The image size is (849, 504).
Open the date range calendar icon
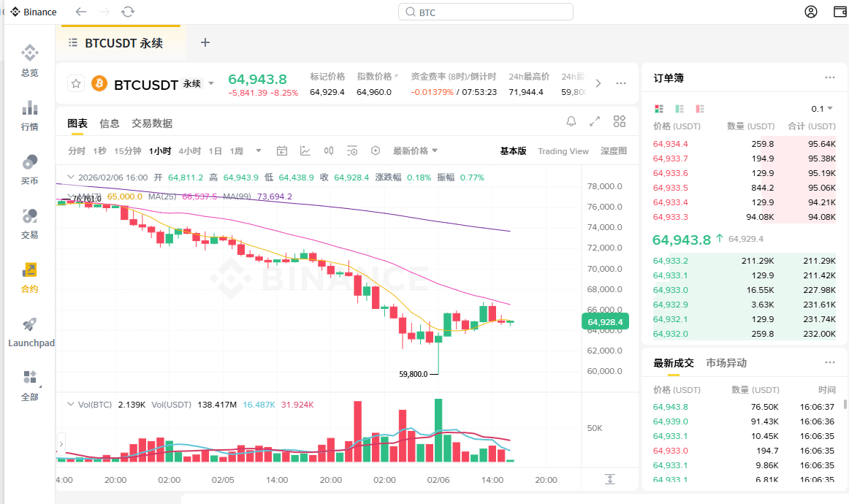(x=281, y=151)
